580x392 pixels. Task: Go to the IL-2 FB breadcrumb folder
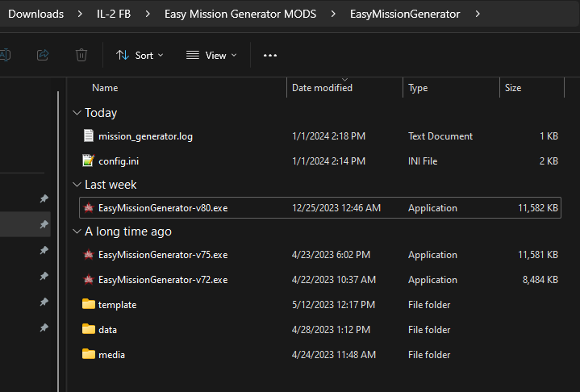pos(113,14)
